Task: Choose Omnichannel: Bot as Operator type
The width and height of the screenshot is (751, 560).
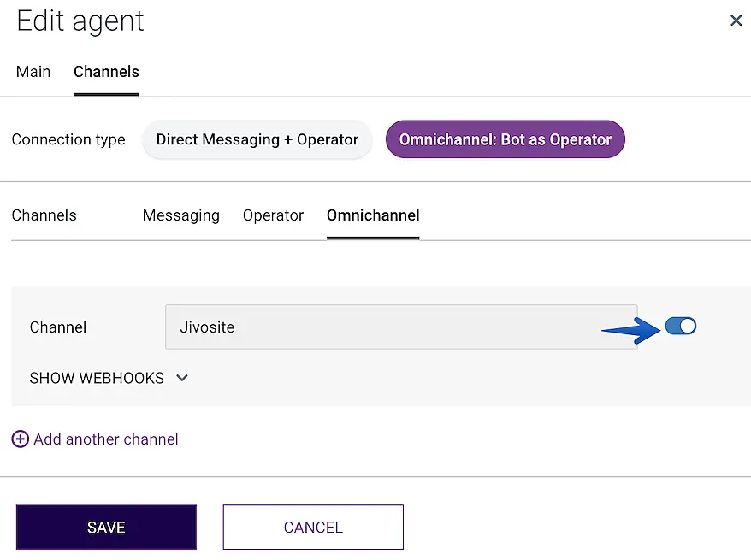Action: click(505, 139)
